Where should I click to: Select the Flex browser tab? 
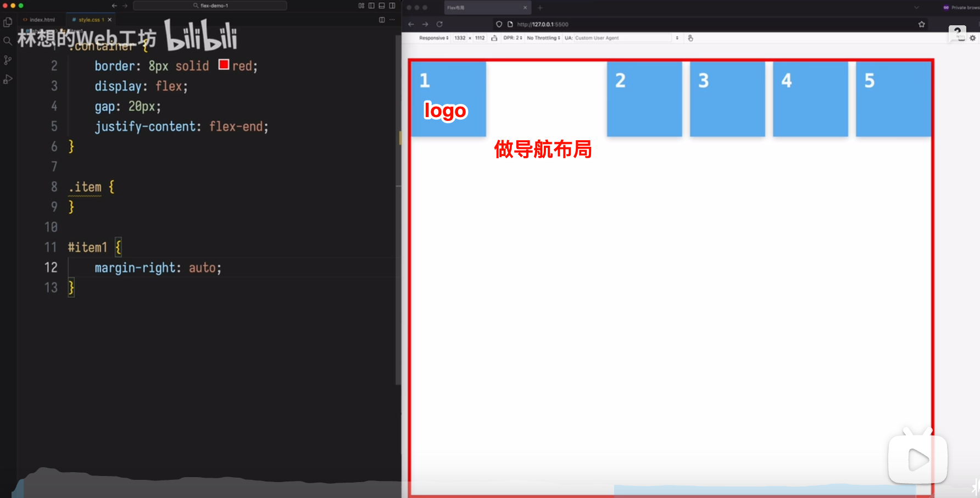pos(487,8)
